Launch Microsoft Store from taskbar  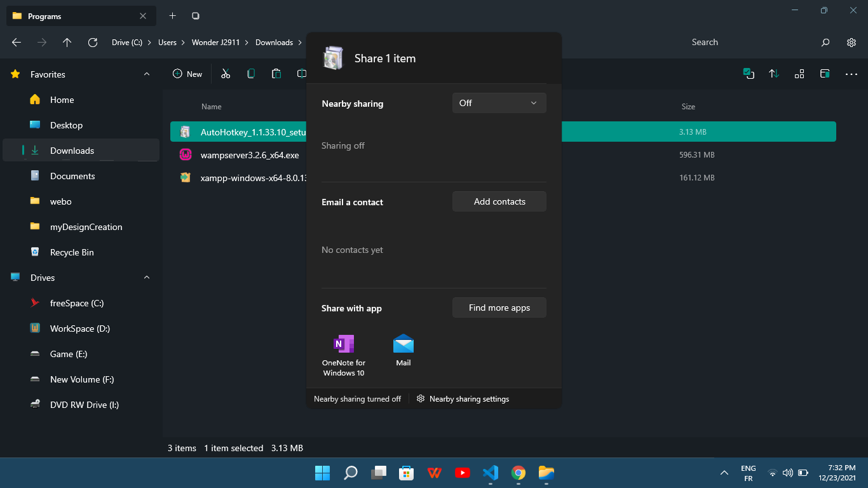407,473
